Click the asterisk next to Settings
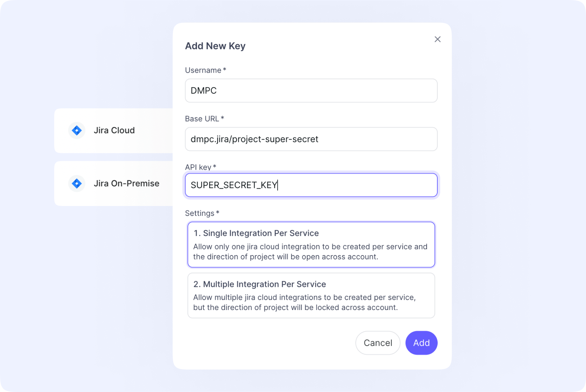Screen dimensions: 586x392 pos(217,213)
